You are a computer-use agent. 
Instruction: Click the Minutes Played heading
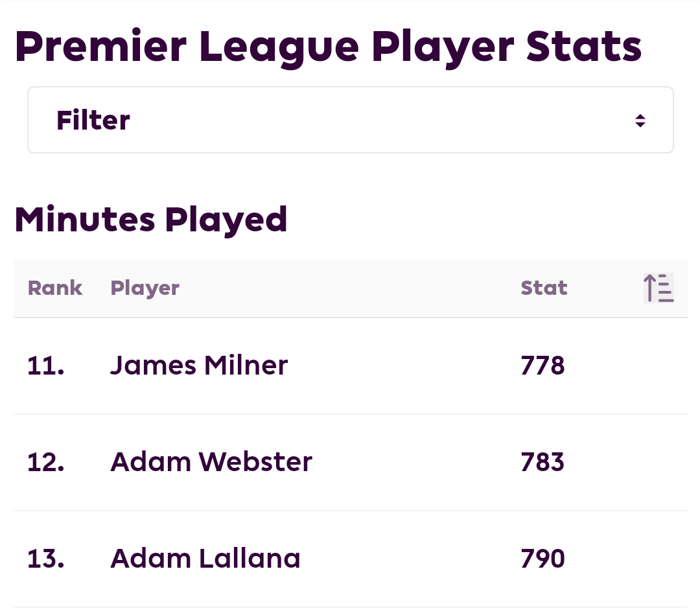[151, 220]
